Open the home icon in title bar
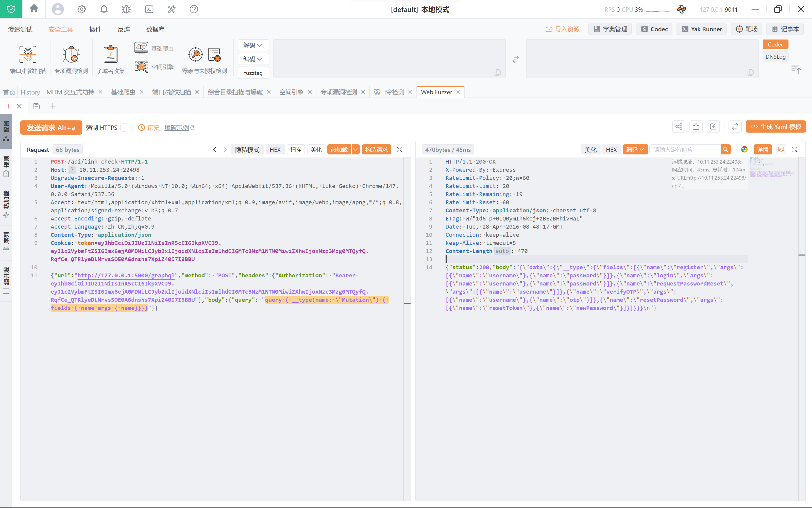This screenshot has height=508, width=812. tap(34, 9)
